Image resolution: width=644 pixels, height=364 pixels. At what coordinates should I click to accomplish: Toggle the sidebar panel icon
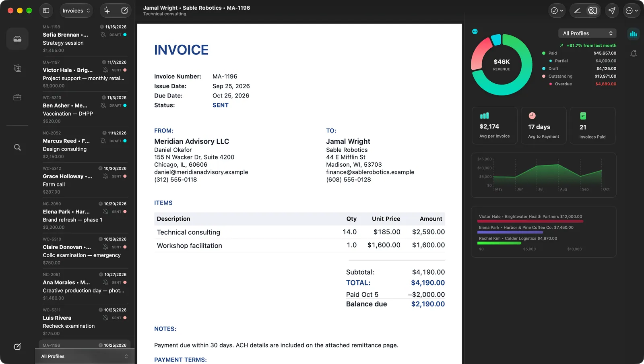tap(46, 11)
